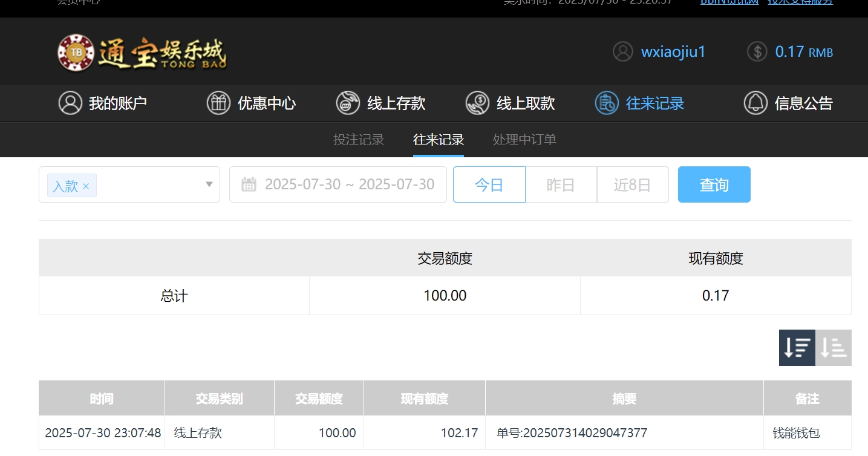Image resolution: width=868 pixels, height=456 pixels.
Task: Expand the transaction type dropdown arrow
Action: click(x=209, y=184)
